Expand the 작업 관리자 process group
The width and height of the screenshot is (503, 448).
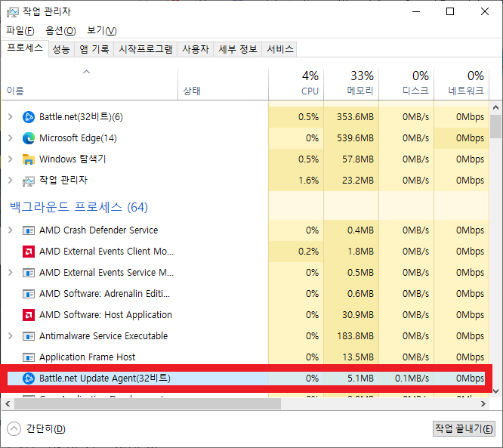click(x=11, y=181)
